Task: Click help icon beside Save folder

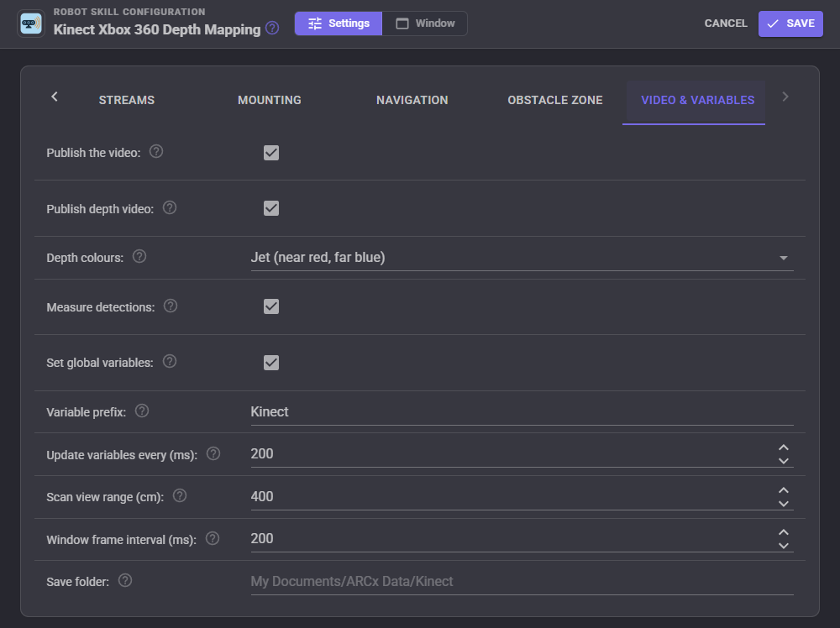Action: click(125, 580)
